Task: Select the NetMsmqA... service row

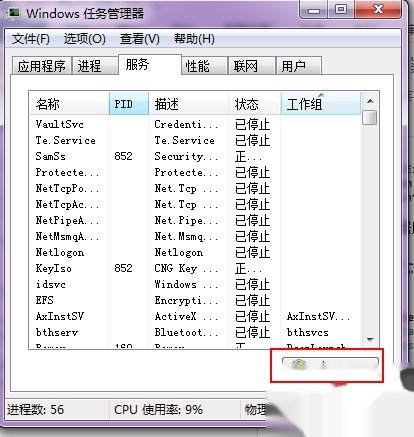Action: [x=195, y=236]
